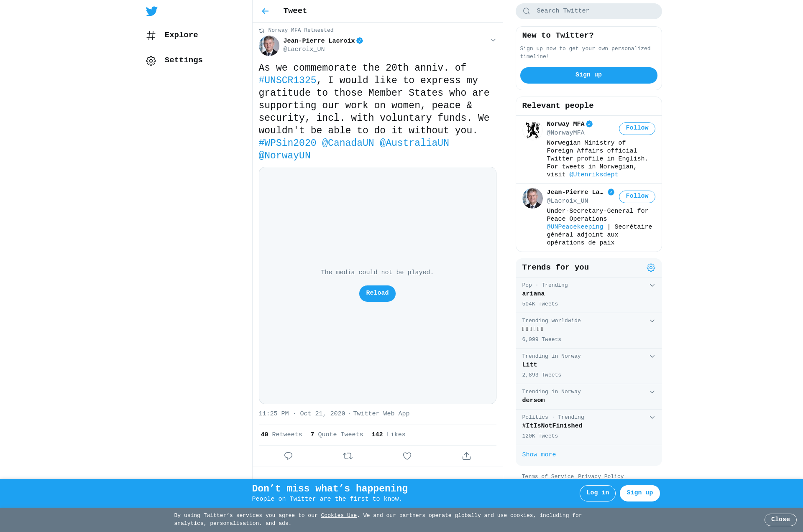Reload the unplayable media

coord(377,293)
